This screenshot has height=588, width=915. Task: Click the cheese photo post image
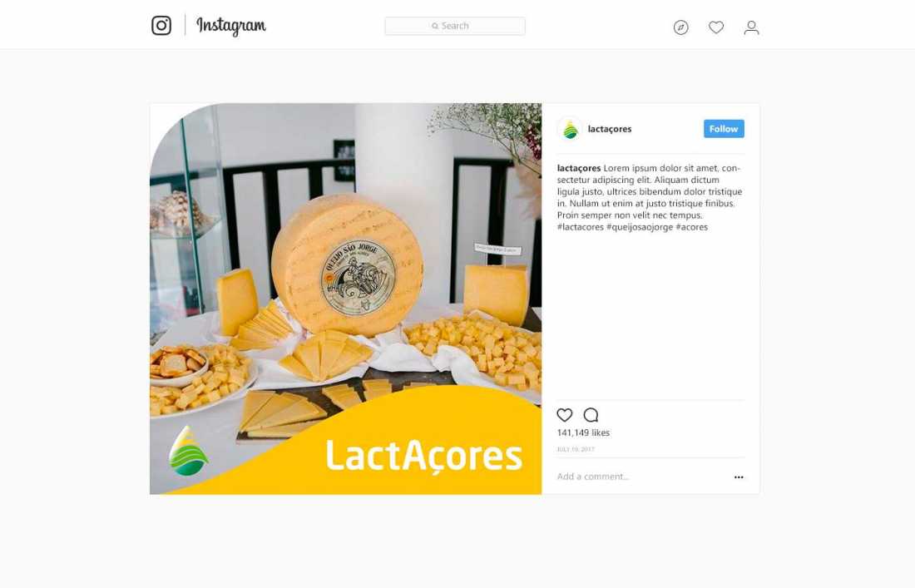345,299
